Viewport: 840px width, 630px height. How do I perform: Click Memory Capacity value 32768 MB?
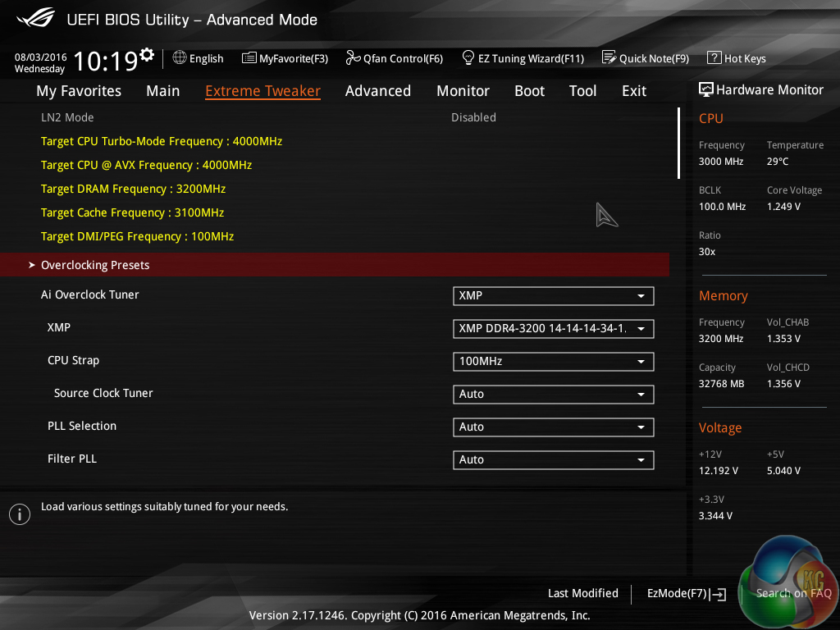point(721,384)
